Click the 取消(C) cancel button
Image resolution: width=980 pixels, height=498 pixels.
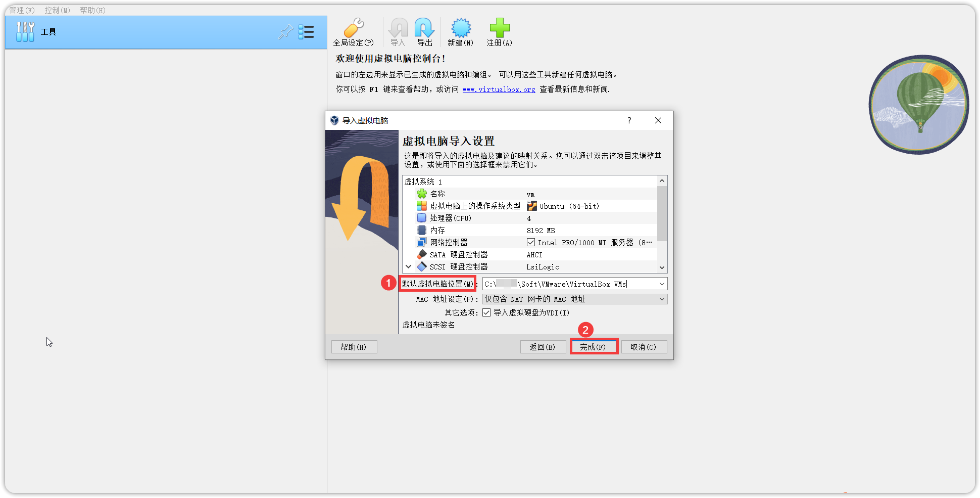click(x=644, y=347)
